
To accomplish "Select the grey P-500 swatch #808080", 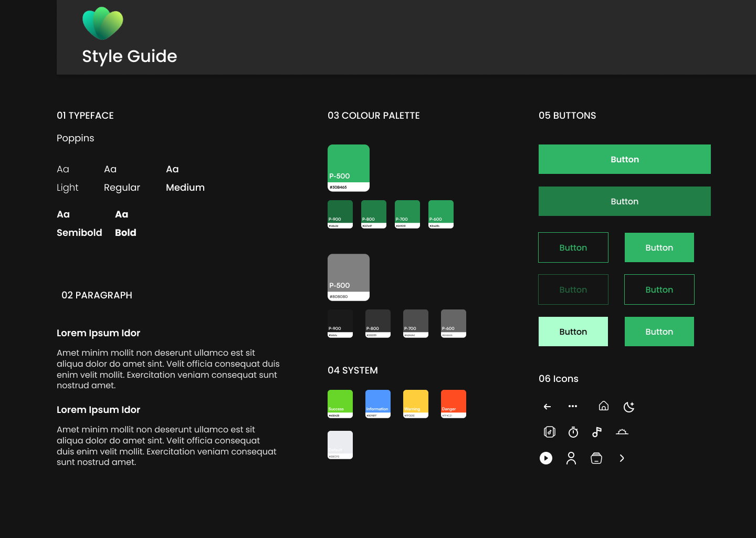I will coord(349,277).
